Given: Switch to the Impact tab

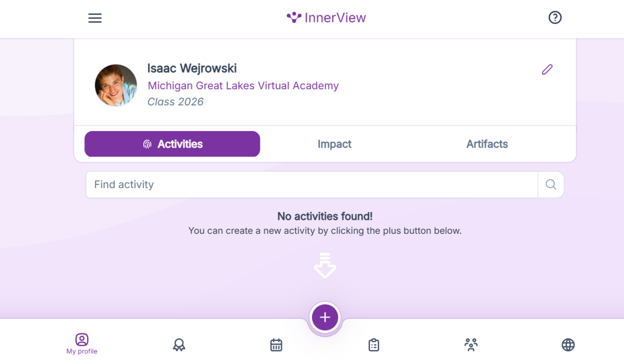Looking at the screenshot, I should click(x=334, y=144).
